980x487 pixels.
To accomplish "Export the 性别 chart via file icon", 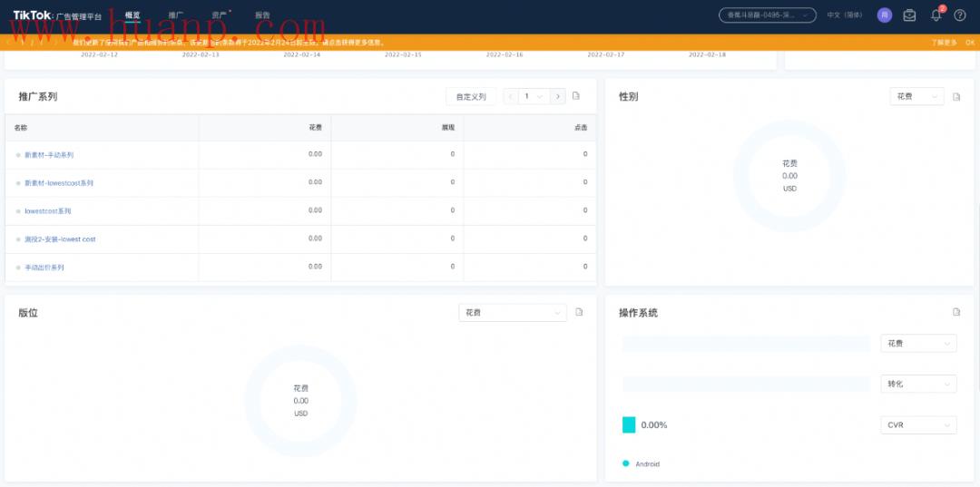I will (956, 97).
